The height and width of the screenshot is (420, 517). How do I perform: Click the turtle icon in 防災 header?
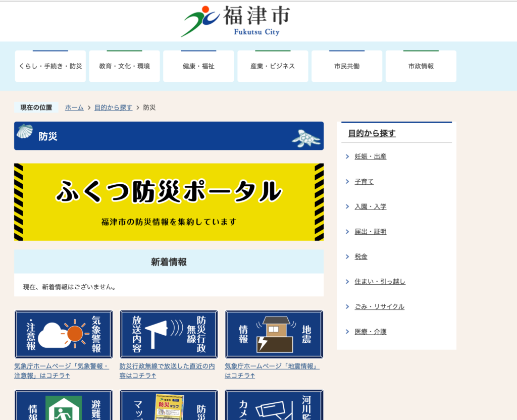306,138
